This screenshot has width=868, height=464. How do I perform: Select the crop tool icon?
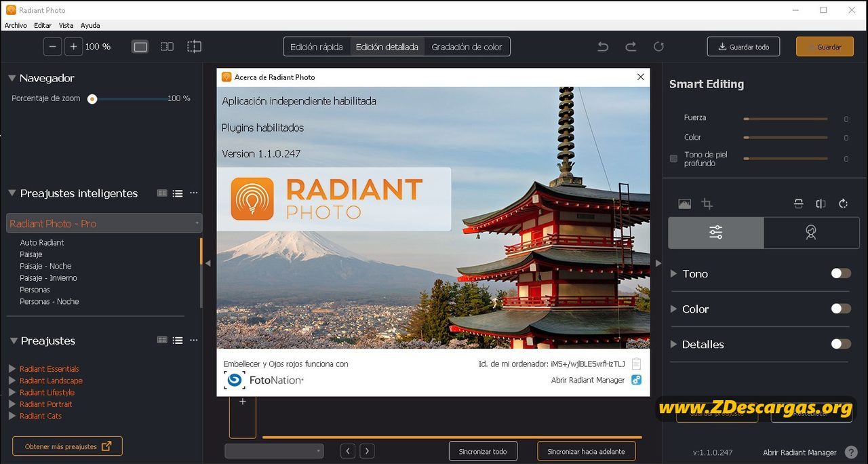tap(707, 204)
